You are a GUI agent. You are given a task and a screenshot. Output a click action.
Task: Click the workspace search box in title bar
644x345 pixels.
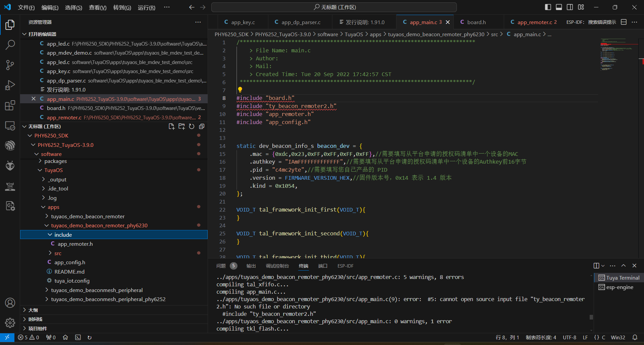334,7
